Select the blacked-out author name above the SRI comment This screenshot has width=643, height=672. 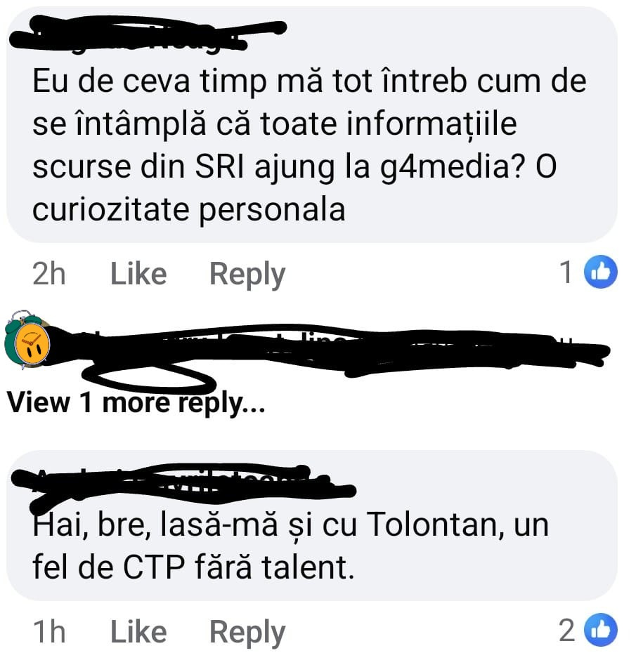(x=148, y=34)
